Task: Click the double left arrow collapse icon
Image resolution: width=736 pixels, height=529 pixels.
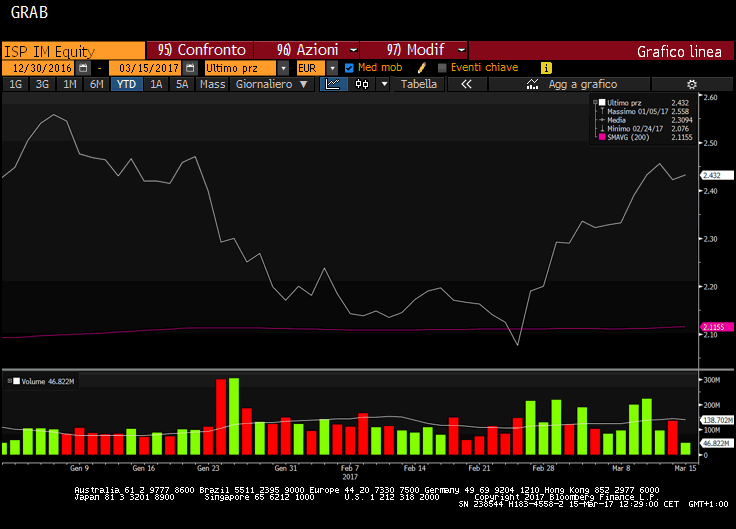Action: click(465, 85)
